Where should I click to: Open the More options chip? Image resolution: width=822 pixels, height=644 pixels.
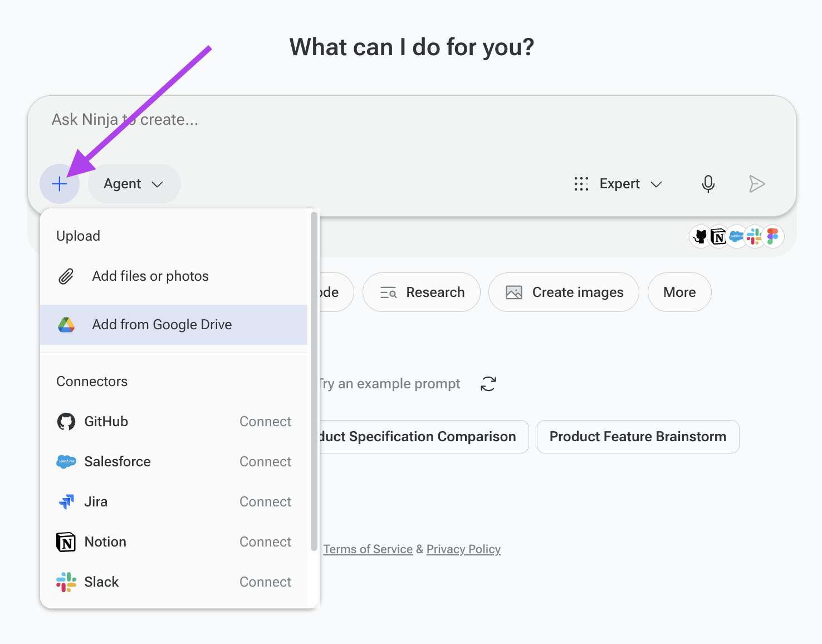[679, 292]
